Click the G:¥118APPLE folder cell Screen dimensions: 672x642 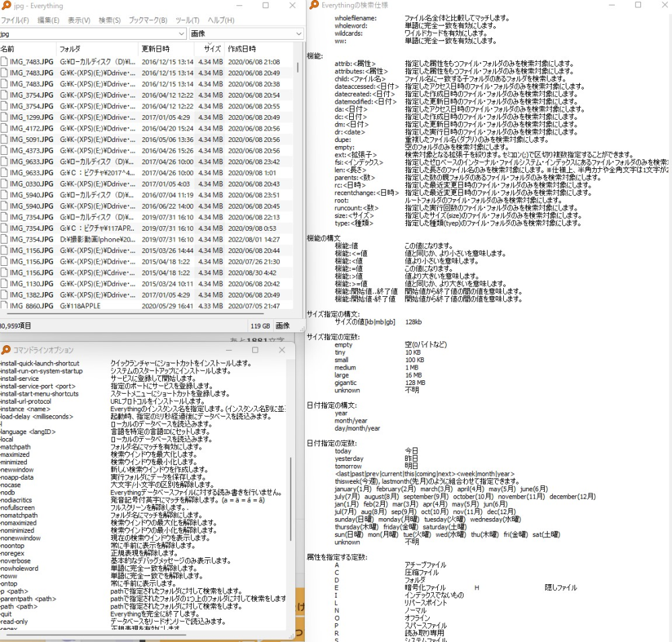pyautogui.click(x=80, y=306)
